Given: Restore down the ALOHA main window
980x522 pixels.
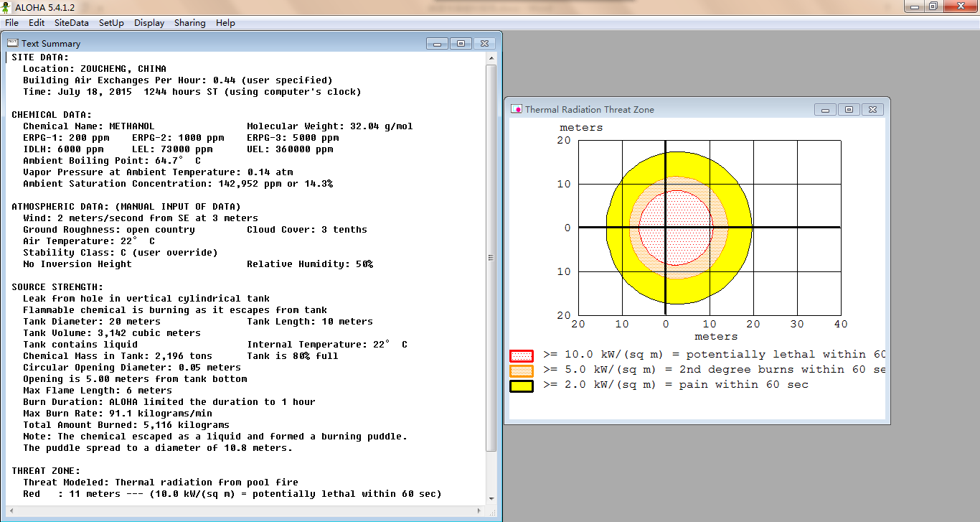Looking at the screenshot, I should 933,6.
